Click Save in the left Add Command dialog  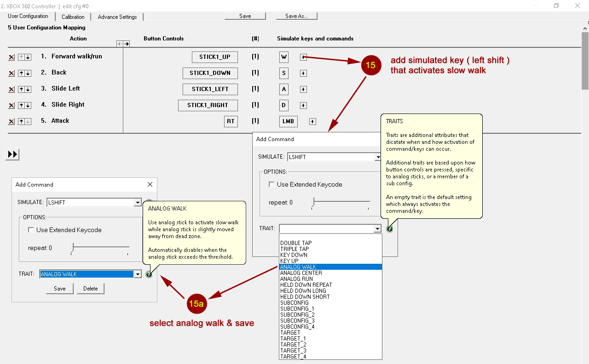point(60,289)
